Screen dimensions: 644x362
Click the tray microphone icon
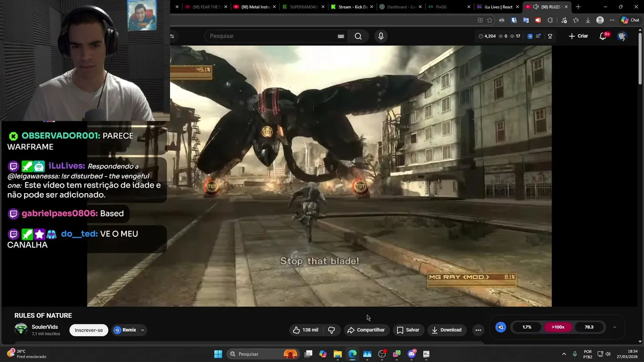click(x=575, y=354)
